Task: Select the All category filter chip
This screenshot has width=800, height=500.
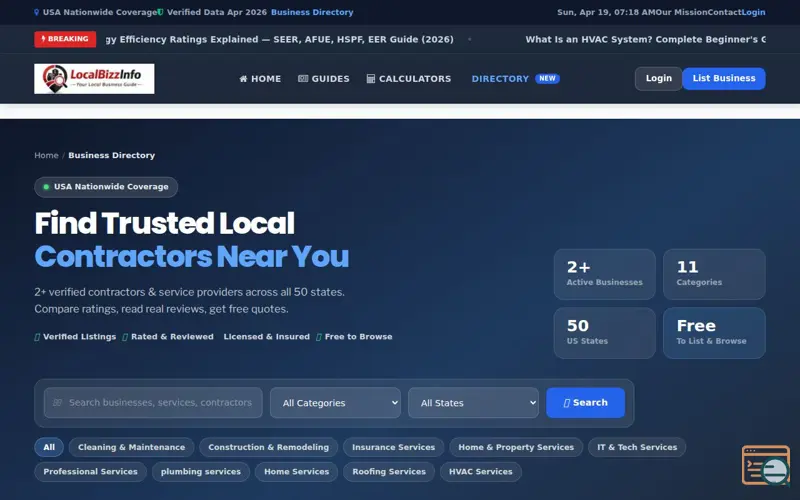Action: (x=49, y=447)
